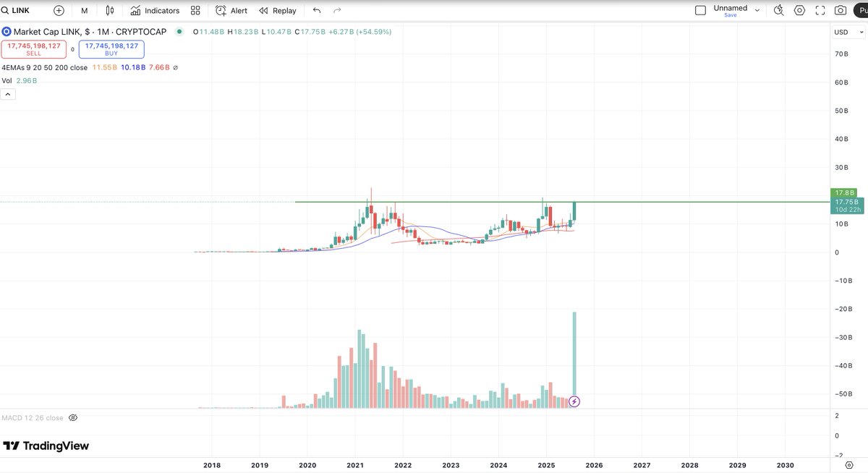Click the Save link under Unnamed
This screenshot has height=473, width=868.
pos(733,14)
